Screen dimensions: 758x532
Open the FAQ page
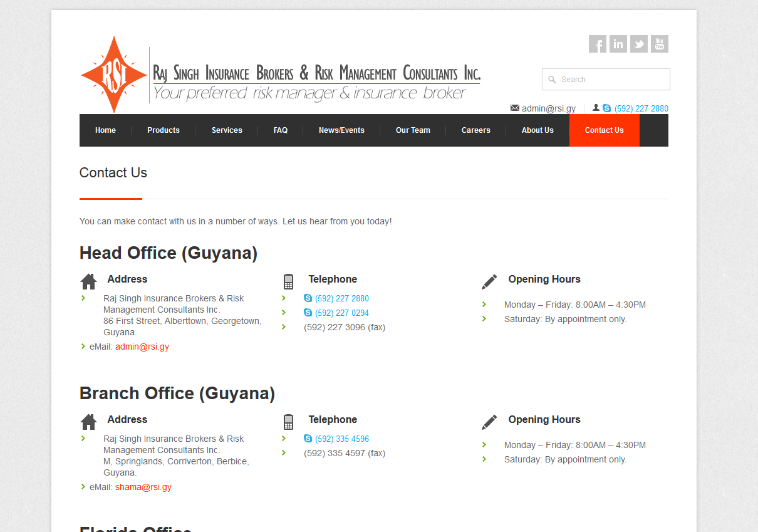(281, 130)
